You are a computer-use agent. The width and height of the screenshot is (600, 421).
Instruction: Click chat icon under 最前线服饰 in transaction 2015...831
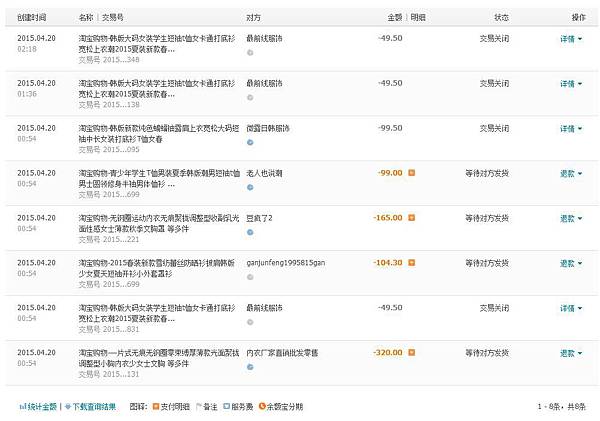click(x=250, y=322)
